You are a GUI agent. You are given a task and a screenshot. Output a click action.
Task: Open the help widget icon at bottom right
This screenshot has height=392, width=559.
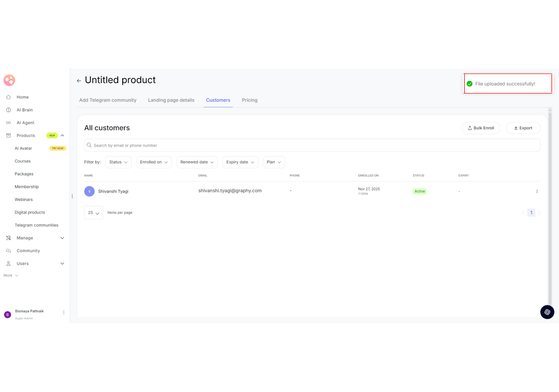tap(547, 312)
